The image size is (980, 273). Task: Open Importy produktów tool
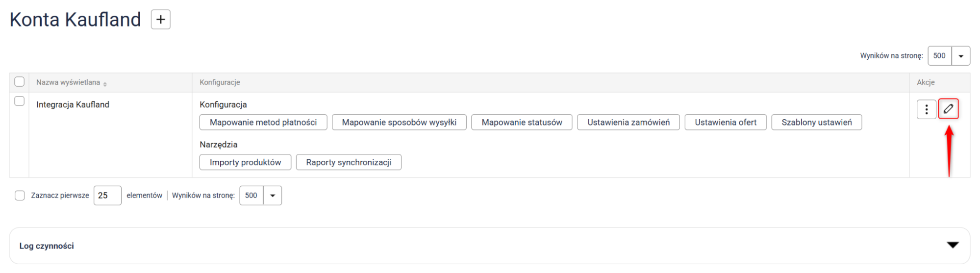(x=245, y=162)
